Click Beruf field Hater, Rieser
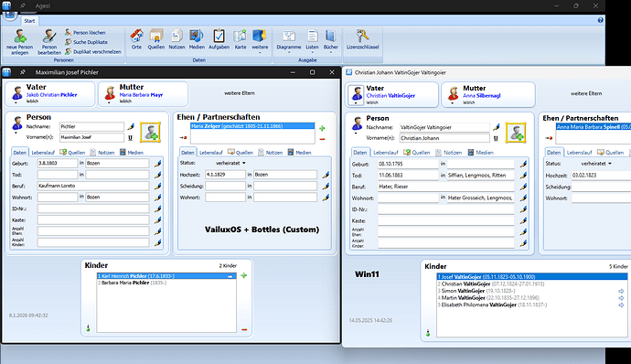 pyautogui.click(x=446, y=187)
